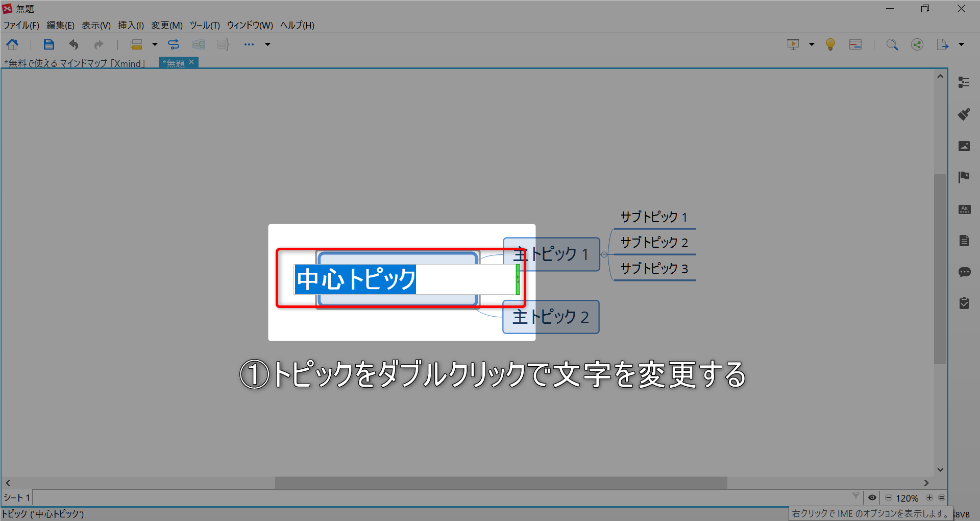Open the Gantt chart icon in toolbar
The image size is (980, 521).
855,44
